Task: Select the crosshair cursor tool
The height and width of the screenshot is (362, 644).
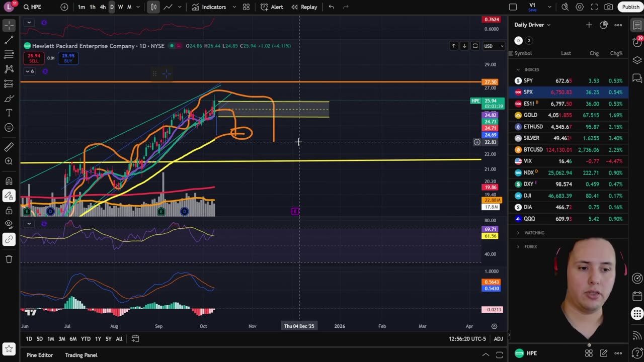Action: click(9, 25)
